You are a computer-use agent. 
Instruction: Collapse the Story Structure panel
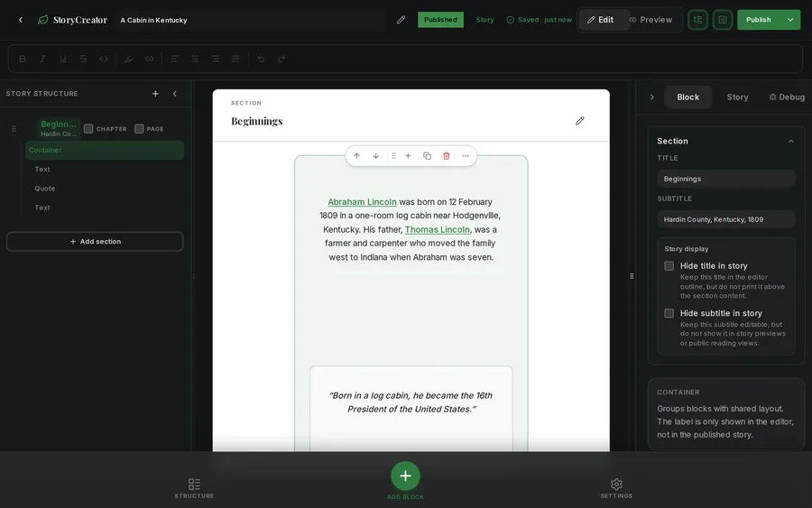pos(175,94)
